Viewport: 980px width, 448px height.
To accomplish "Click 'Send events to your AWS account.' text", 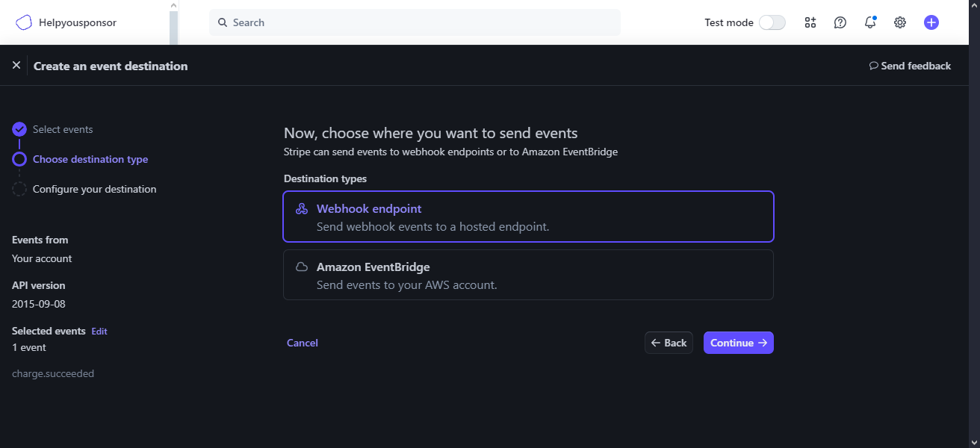I will 407,284.
